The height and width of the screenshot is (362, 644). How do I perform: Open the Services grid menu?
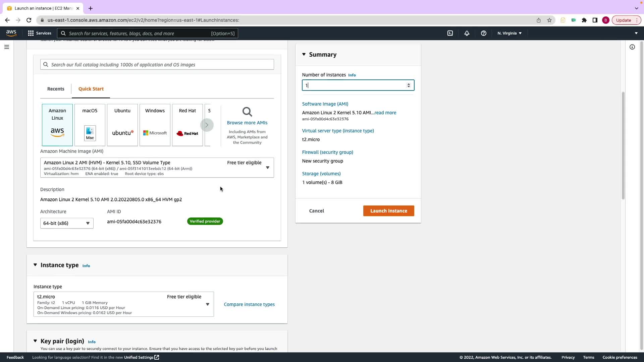(x=40, y=33)
